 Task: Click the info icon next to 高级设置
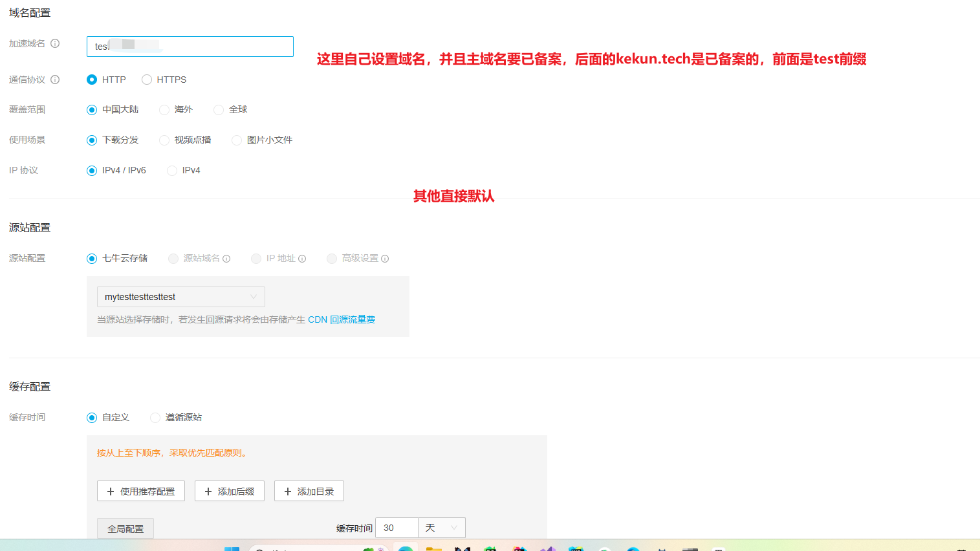click(385, 259)
